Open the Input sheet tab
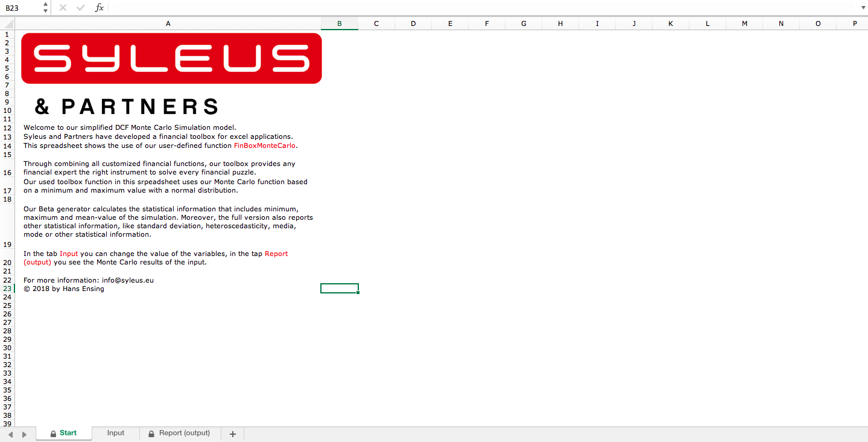Image resolution: width=868 pixels, height=442 pixels. coord(116,433)
